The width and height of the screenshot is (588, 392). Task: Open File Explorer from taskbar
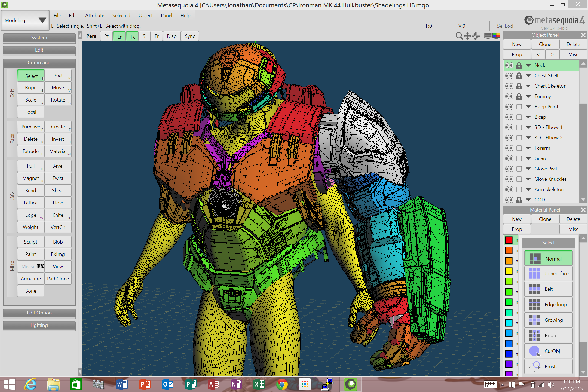click(x=53, y=384)
